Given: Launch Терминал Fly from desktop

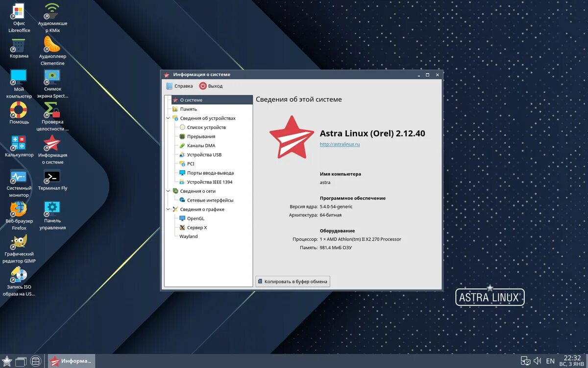Looking at the screenshot, I should click(52, 180).
